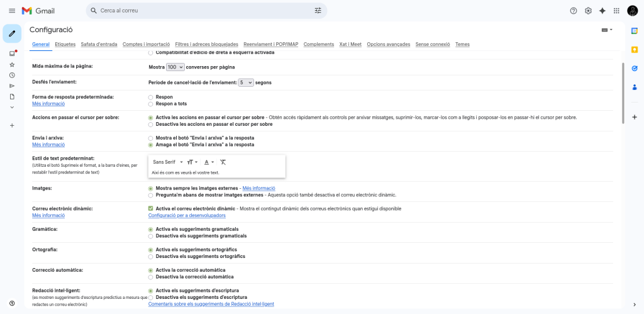The height and width of the screenshot is (314, 644).
Task: Open conversations per page dropdown showing 100
Action: tap(175, 67)
